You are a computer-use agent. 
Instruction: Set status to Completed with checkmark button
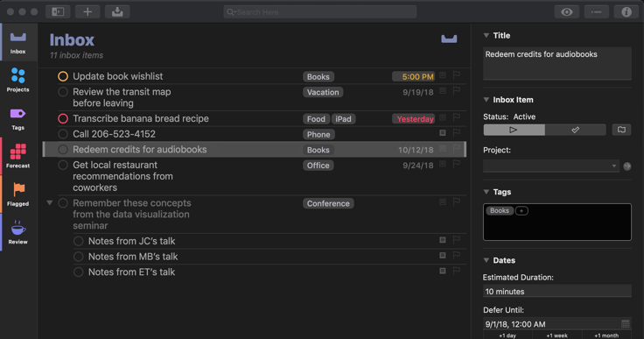(x=576, y=130)
